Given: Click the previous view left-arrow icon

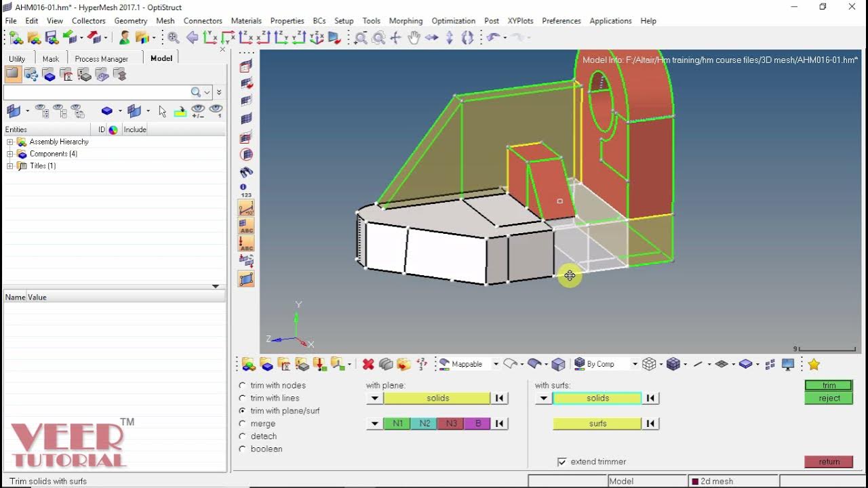Looking at the screenshot, I should click(x=193, y=38).
